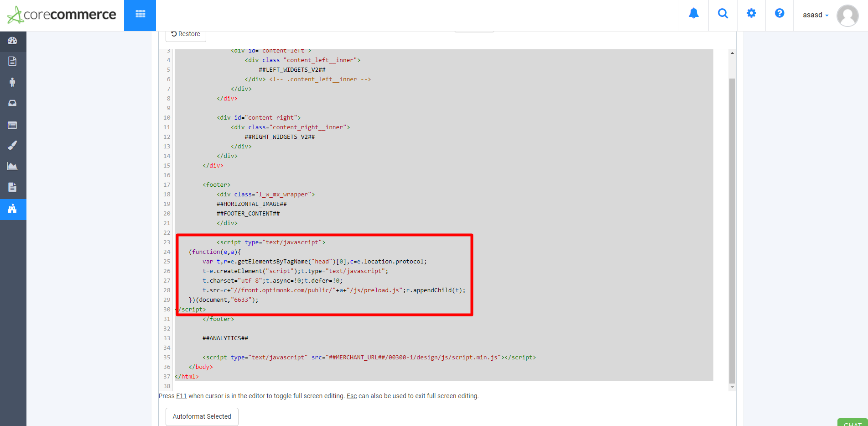Open the list card sidebar icon

(12, 125)
